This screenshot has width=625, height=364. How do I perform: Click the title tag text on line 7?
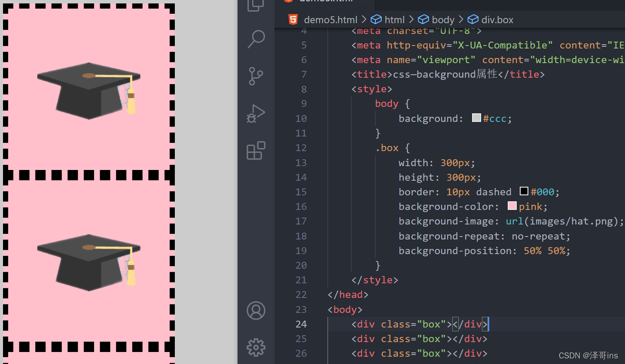[x=448, y=74]
